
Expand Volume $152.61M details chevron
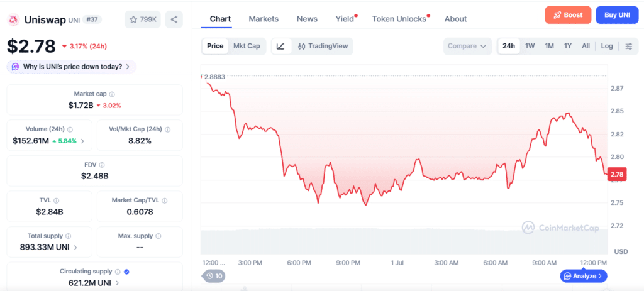click(x=82, y=141)
